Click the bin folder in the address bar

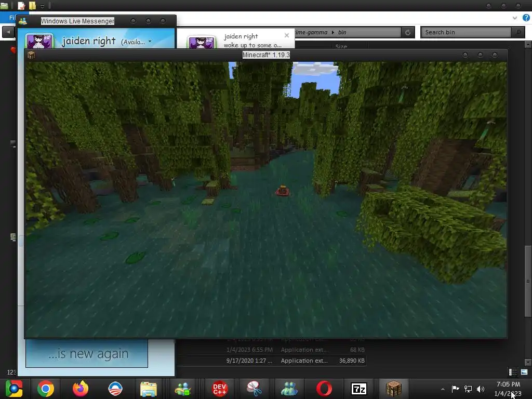tap(342, 32)
